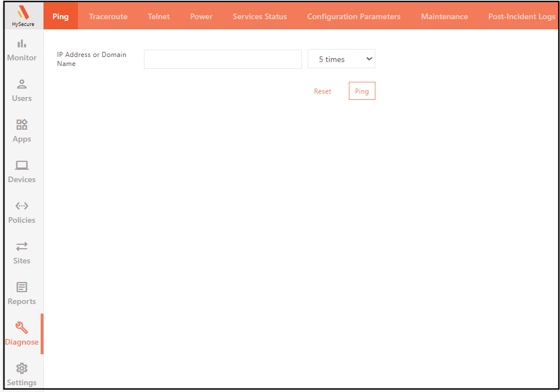Open the Apps grid icon
Image resolution: width=560 pixels, height=392 pixels.
click(x=22, y=125)
